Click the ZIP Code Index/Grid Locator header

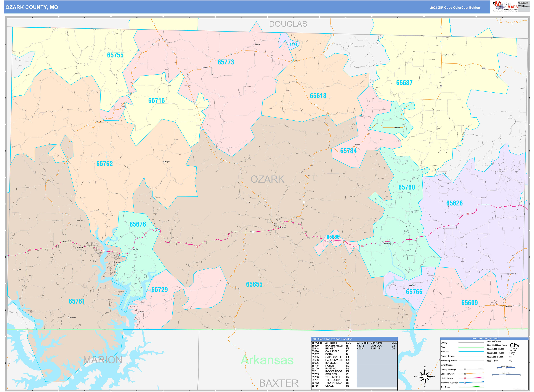(332, 339)
